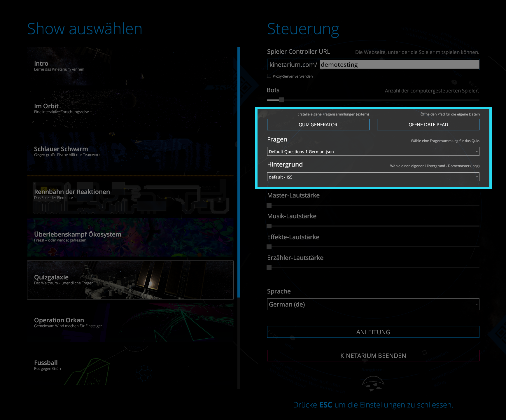This screenshot has height=420, width=506.
Task: Open the Im Orbit show
Action: coord(130,108)
